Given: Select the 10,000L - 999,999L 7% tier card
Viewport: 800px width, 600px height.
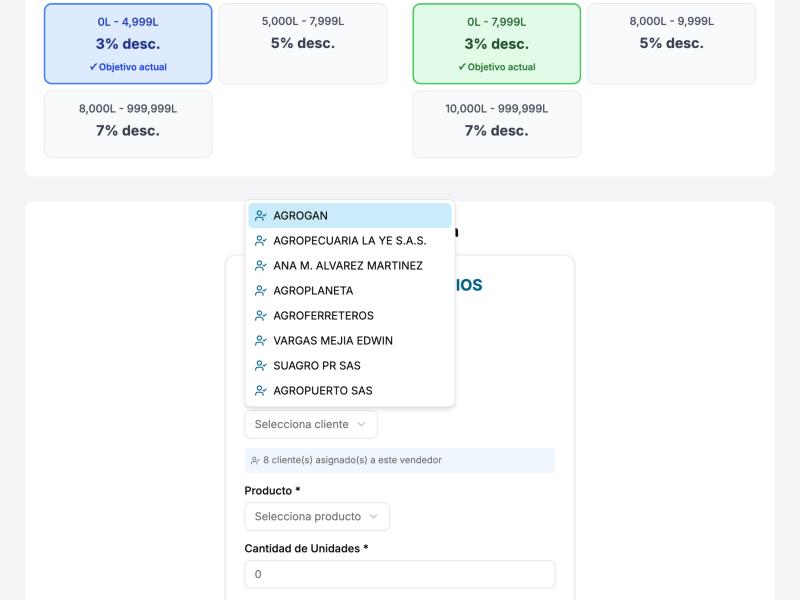Looking at the screenshot, I should 496,124.
